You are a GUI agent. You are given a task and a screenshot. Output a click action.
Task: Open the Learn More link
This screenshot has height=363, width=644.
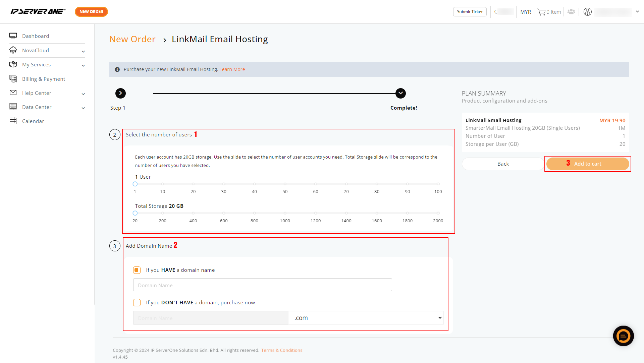pyautogui.click(x=232, y=69)
